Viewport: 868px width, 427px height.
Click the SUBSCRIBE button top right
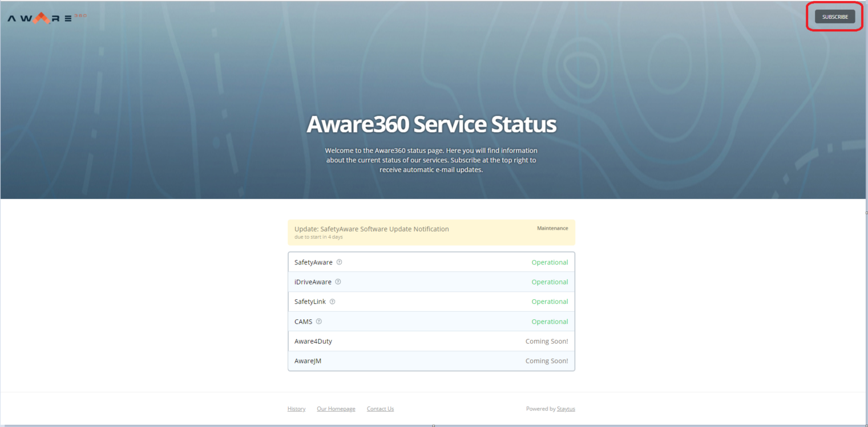pyautogui.click(x=834, y=17)
